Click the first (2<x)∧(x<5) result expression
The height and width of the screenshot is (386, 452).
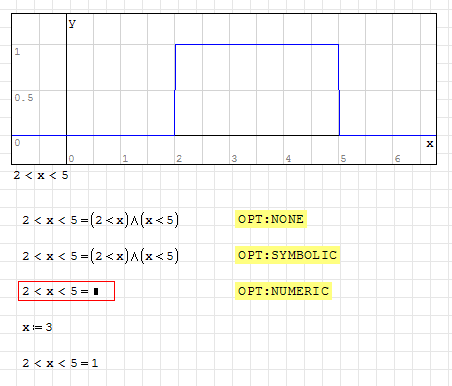click(x=134, y=220)
